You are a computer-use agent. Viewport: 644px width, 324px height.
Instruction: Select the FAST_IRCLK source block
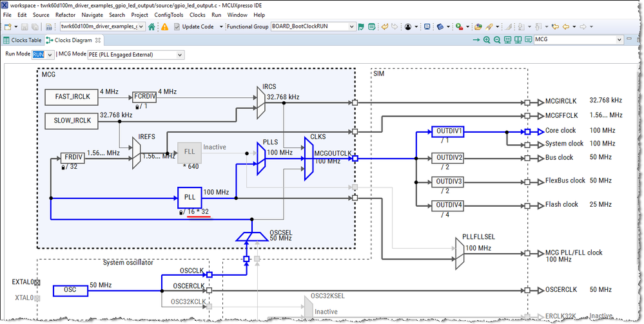(x=72, y=97)
